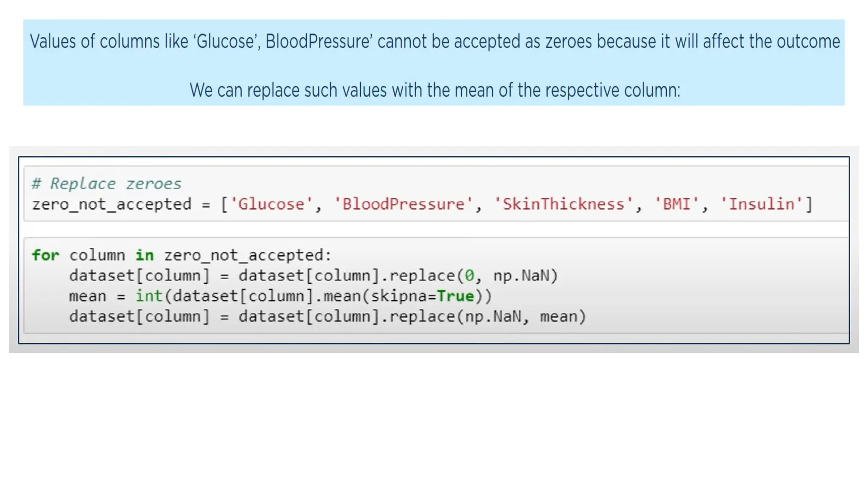This screenshot has height=488, width=868.
Task: Click the green 'int' function name
Action: pyautogui.click(x=149, y=296)
